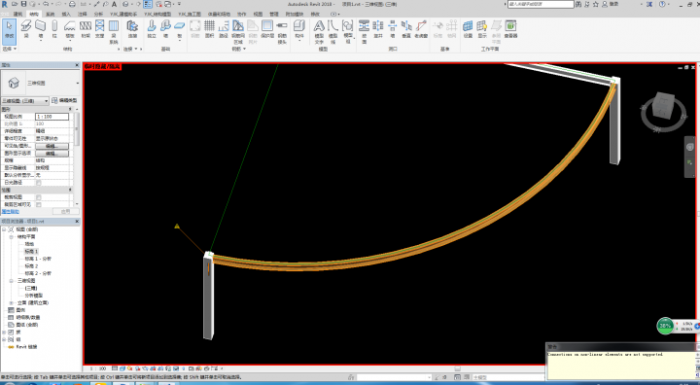Select the structural Wall (墙) tool

pyautogui.click(x=41, y=29)
